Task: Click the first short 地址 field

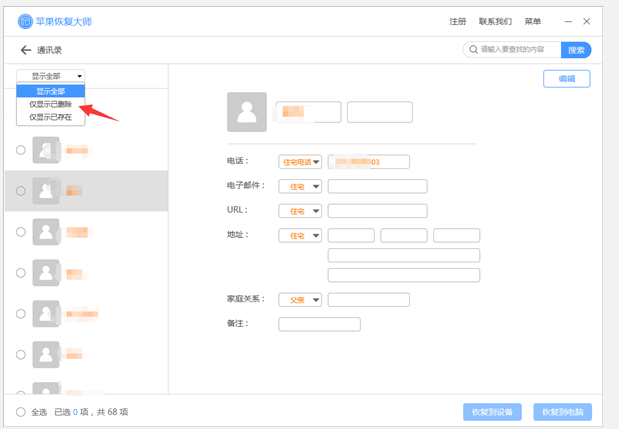Action: pyautogui.click(x=351, y=236)
